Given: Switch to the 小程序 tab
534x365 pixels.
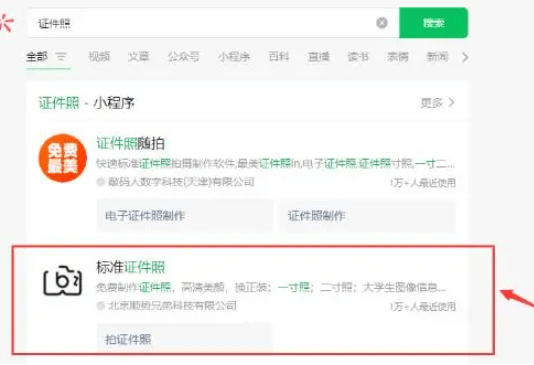Looking at the screenshot, I should 234,57.
